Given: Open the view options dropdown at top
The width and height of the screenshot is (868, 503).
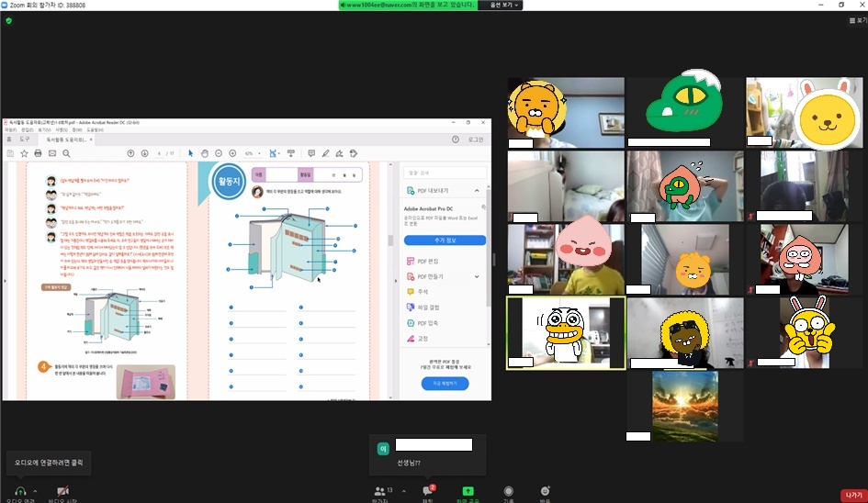Looking at the screenshot, I should tap(505, 5).
